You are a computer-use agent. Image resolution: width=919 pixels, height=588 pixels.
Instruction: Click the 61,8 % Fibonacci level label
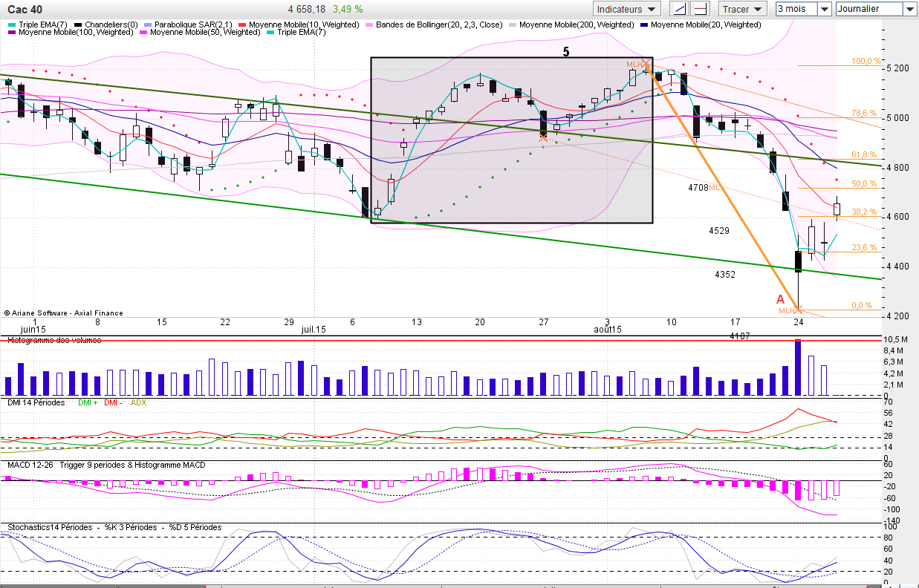coord(866,154)
